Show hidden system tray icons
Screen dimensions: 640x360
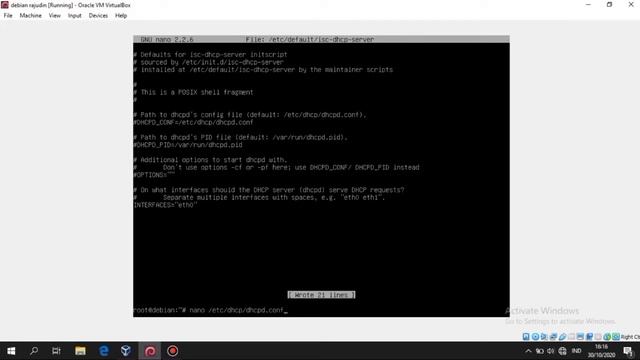coord(528,351)
